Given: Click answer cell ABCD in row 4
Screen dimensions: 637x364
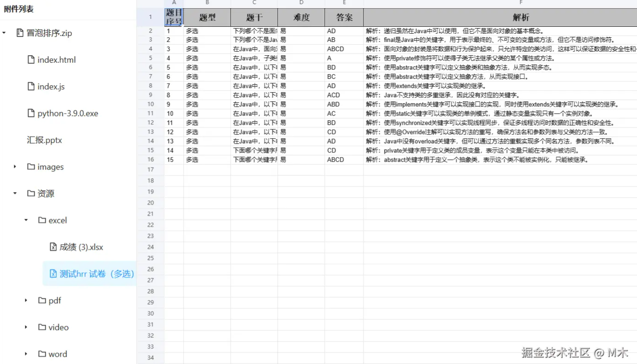Looking at the screenshot, I should click(344, 49).
